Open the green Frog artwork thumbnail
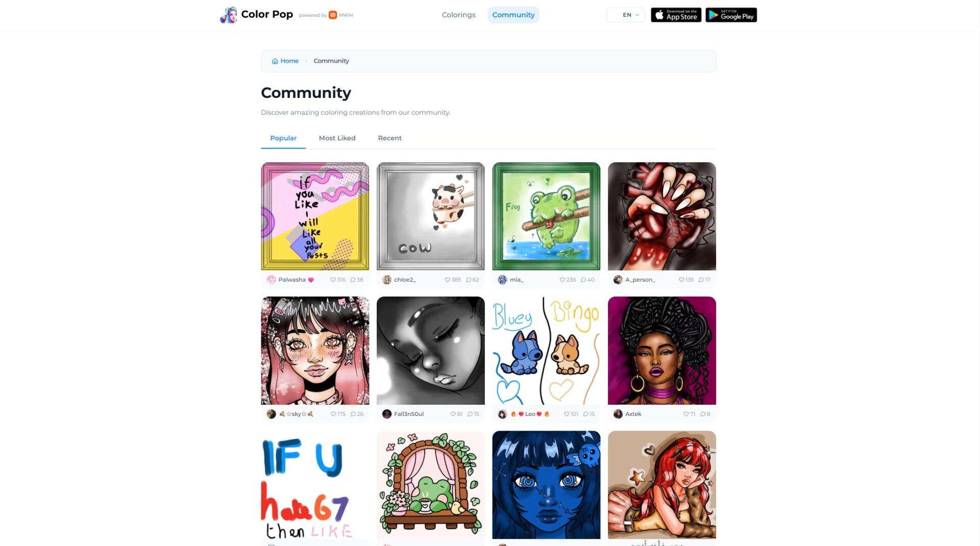Screen dimensions: 980x546 [546, 216]
